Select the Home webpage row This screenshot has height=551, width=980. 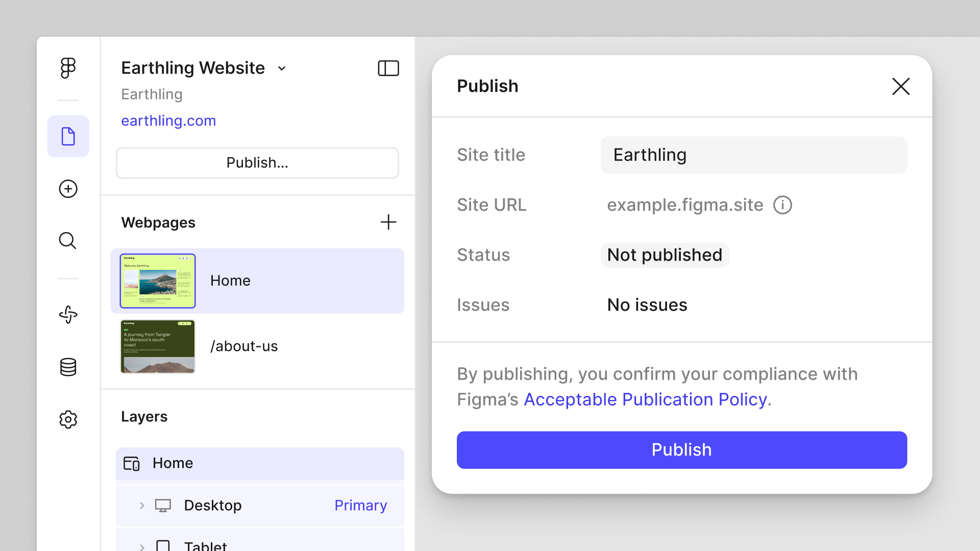(257, 281)
